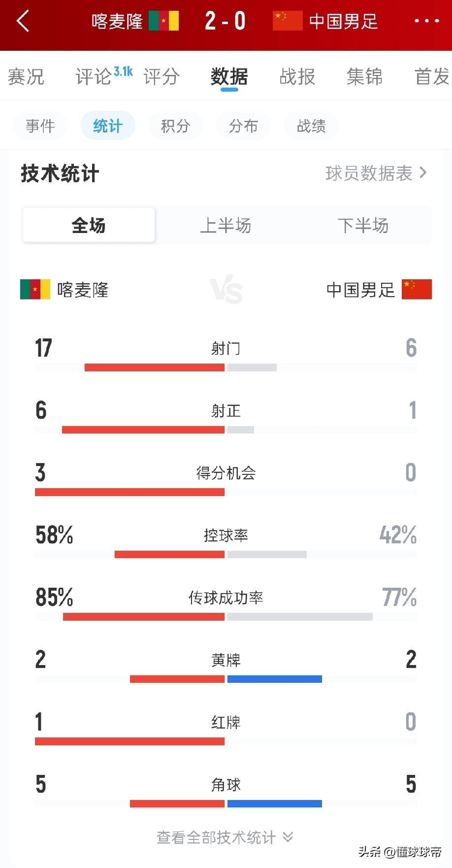The height and width of the screenshot is (868, 452).
Task: Tap the China flag in header
Action: click(288, 21)
